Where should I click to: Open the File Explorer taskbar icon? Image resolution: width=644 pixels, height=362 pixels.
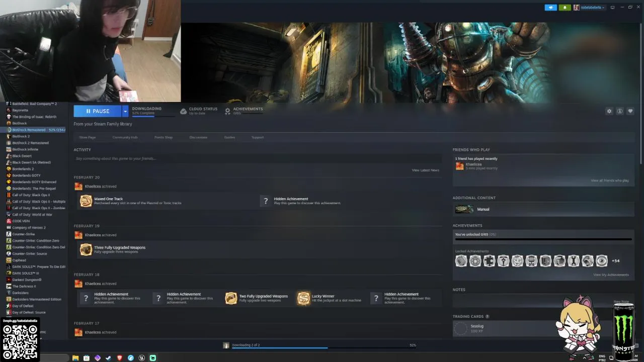tap(75, 358)
